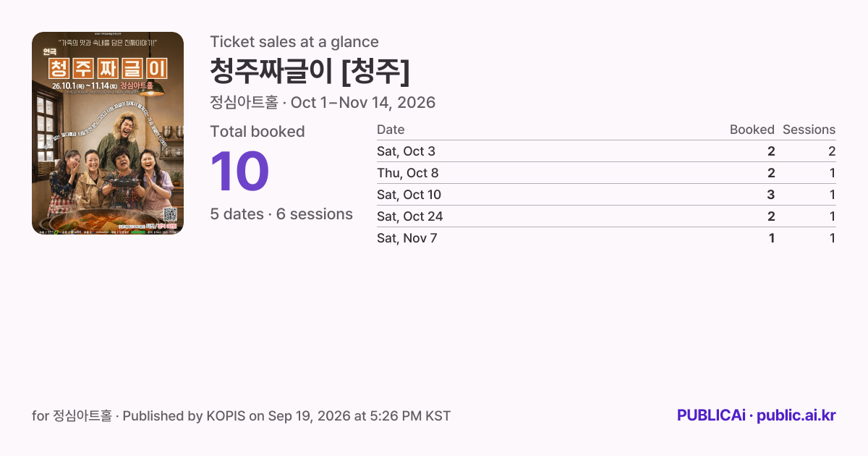Select the Sat, Nov 7 row
The height and width of the screenshot is (456, 868).
click(x=606, y=238)
